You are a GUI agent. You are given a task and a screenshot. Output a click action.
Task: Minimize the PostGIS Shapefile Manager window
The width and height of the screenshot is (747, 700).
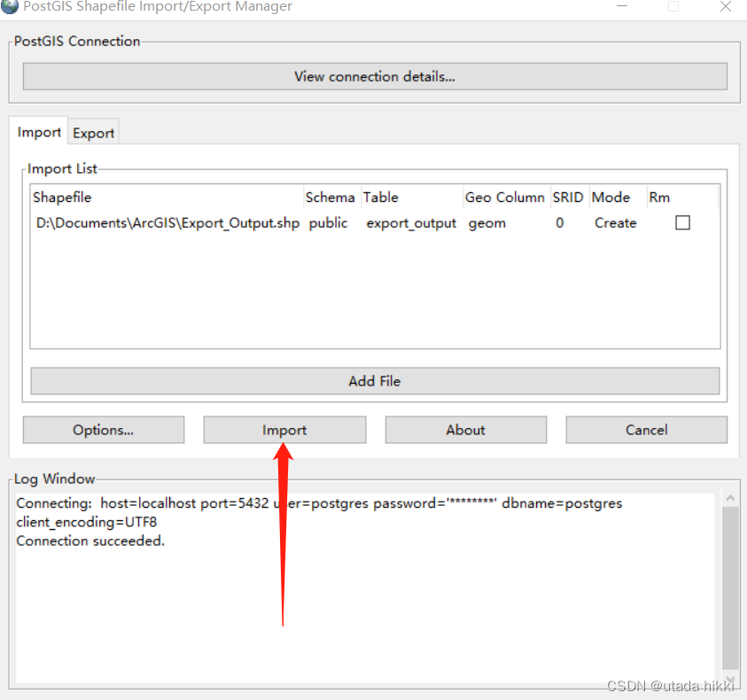click(x=622, y=6)
